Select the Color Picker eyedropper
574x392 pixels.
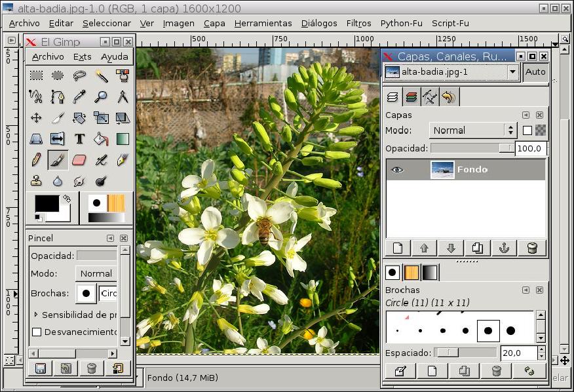click(79, 97)
